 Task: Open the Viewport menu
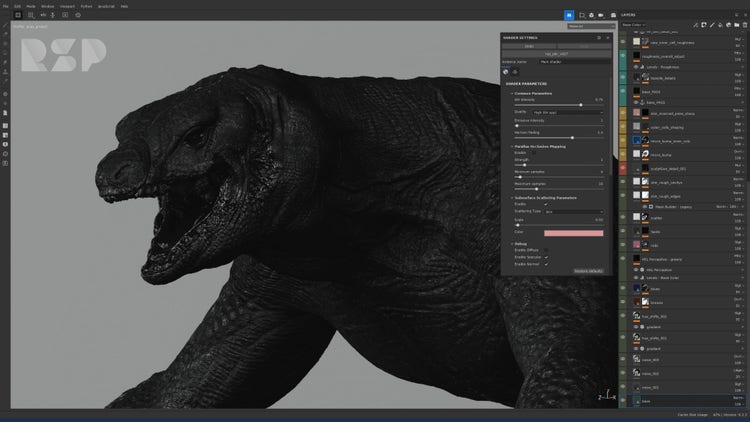pyautogui.click(x=68, y=5)
